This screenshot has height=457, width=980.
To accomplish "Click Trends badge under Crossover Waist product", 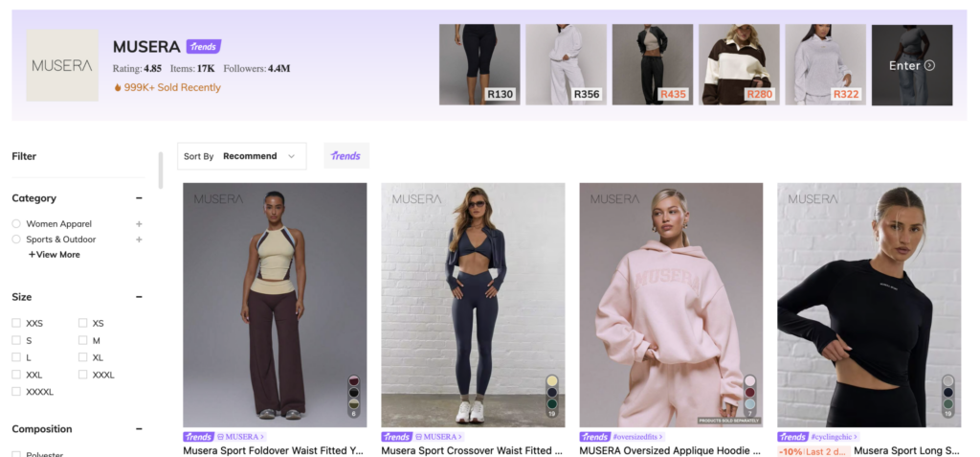I will point(396,437).
